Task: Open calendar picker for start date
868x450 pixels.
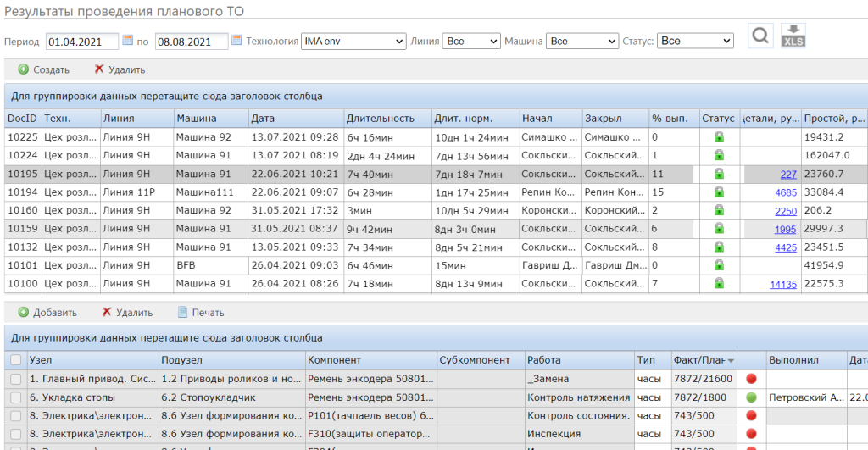Action: point(128,41)
